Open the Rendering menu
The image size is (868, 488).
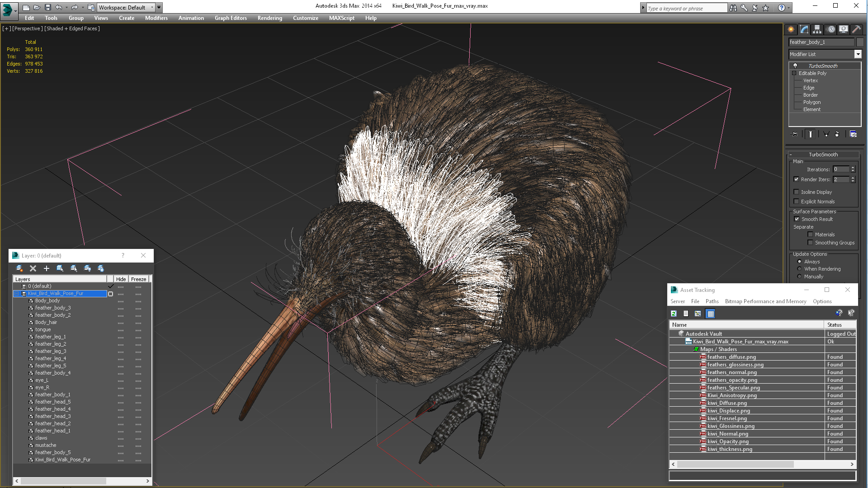coord(269,18)
